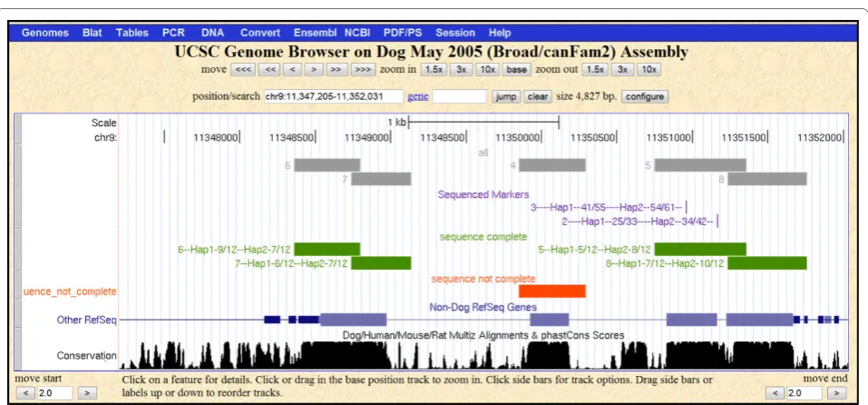Click the position/search input field
The height and width of the screenshot is (405, 868).
[334, 96]
